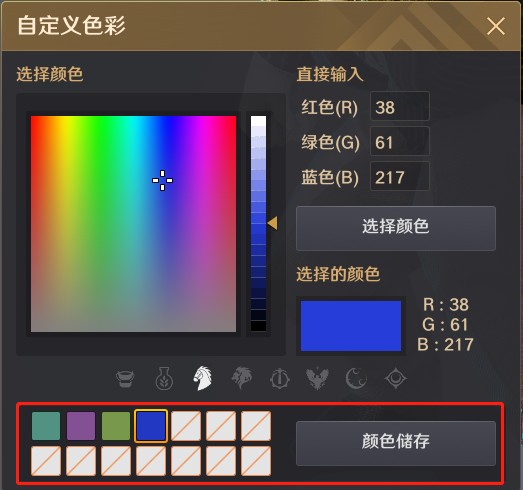This screenshot has width=523, height=490.
Task: Click the first empty swatch slot in bottom row
Action: 46,461
